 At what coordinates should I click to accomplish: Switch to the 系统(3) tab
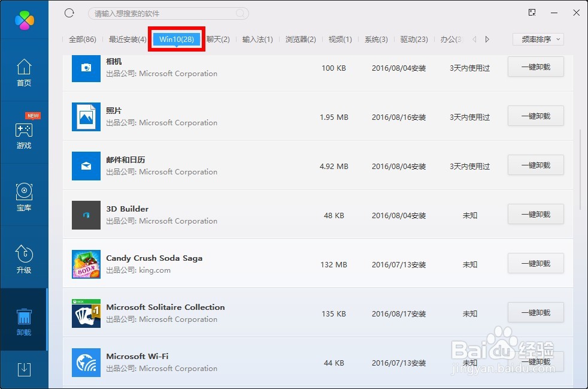tap(376, 40)
